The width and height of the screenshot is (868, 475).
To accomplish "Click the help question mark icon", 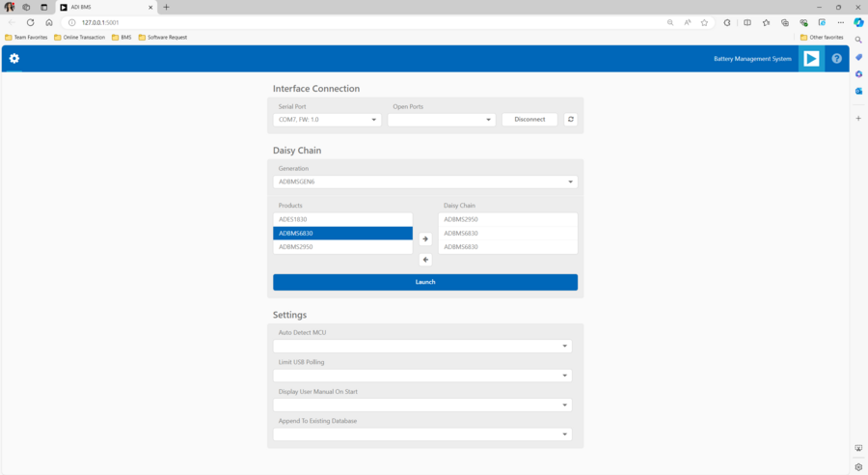I will coord(836,59).
